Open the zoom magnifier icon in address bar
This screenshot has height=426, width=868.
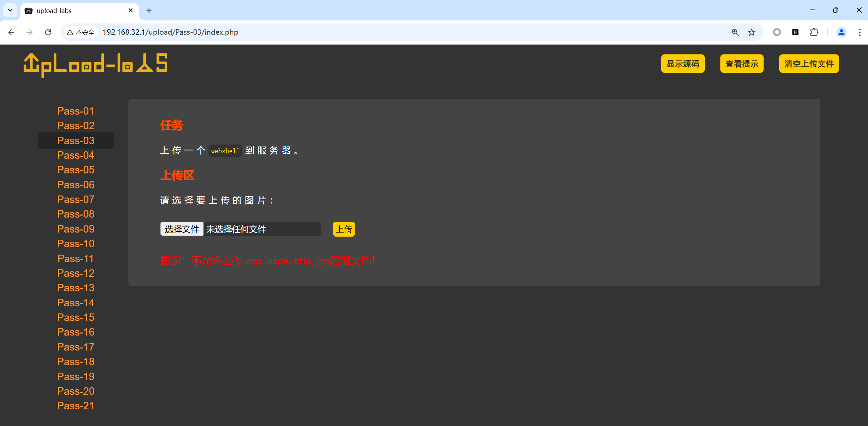tap(735, 32)
